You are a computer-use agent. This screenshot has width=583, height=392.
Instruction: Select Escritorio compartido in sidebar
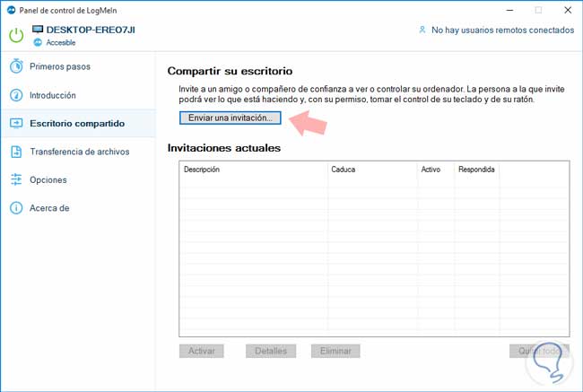coord(78,124)
